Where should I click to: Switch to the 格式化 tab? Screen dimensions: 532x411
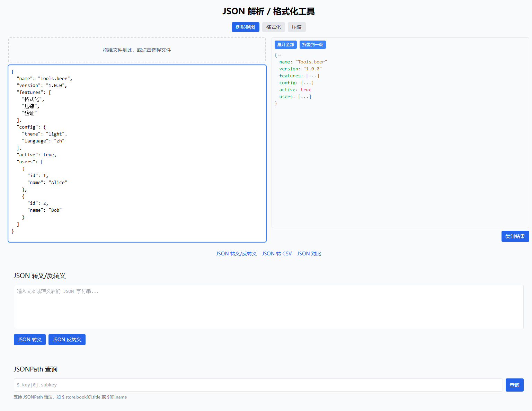click(273, 27)
